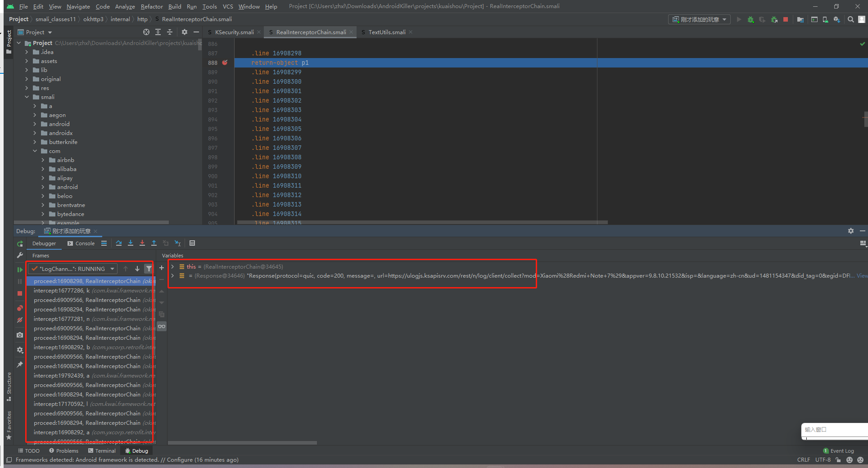Viewport: 868px width, 468px height.
Task: Select next frame with down arrow icon
Action: pyautogui.click(x=137, y=269)
